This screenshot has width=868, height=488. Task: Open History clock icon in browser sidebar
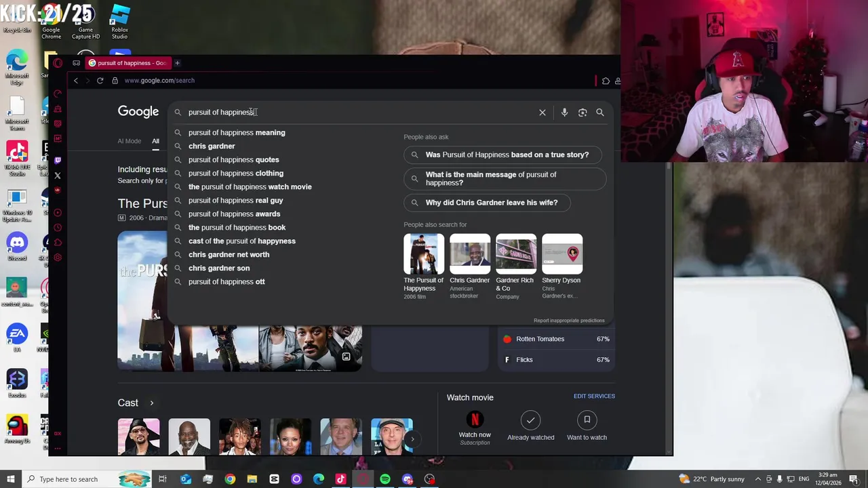58,228
